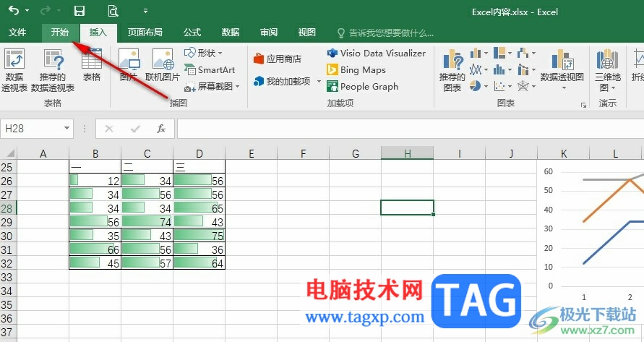The height and width of the screenshot is (342, 644).
Task: Insert a line or area chart
Action: click(478, 70)
